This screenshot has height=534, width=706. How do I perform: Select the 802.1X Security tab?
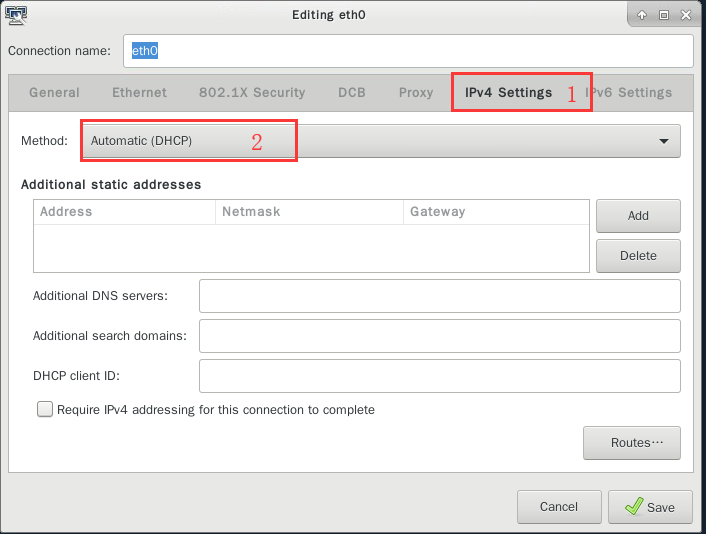tap(252, 93)
